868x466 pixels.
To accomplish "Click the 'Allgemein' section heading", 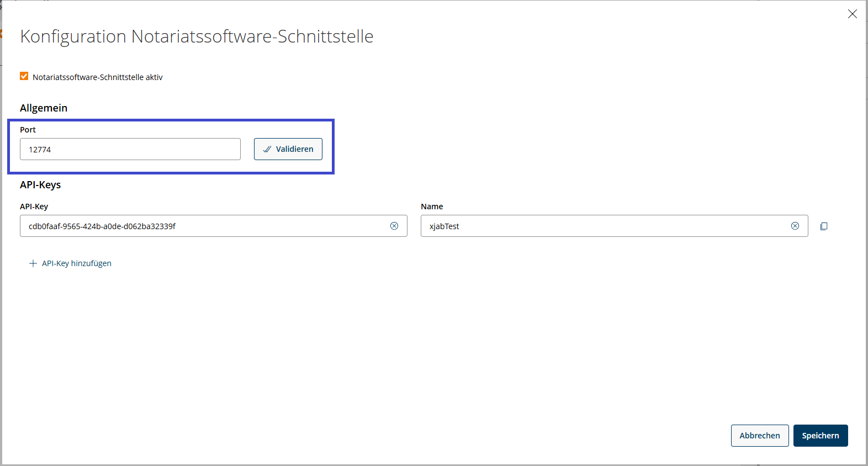I will (44, 108).
